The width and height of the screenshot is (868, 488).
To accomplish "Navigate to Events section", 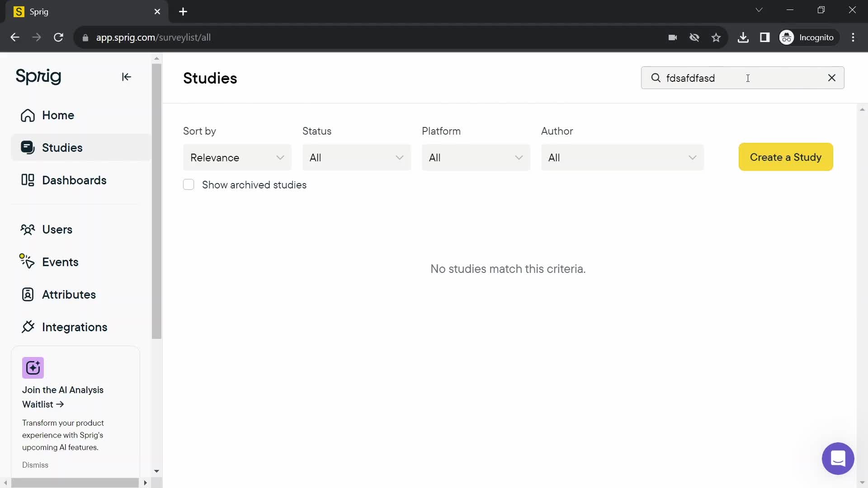I will point(60,262).
